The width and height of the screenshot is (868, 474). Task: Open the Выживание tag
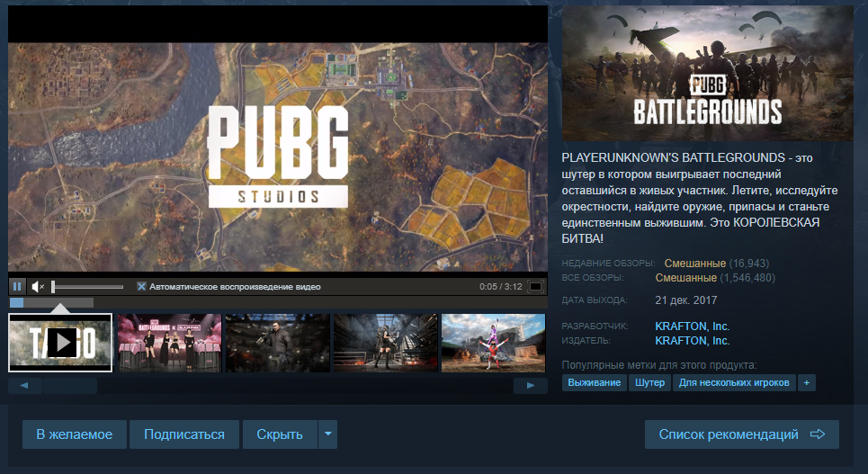[x=594, y=382]
